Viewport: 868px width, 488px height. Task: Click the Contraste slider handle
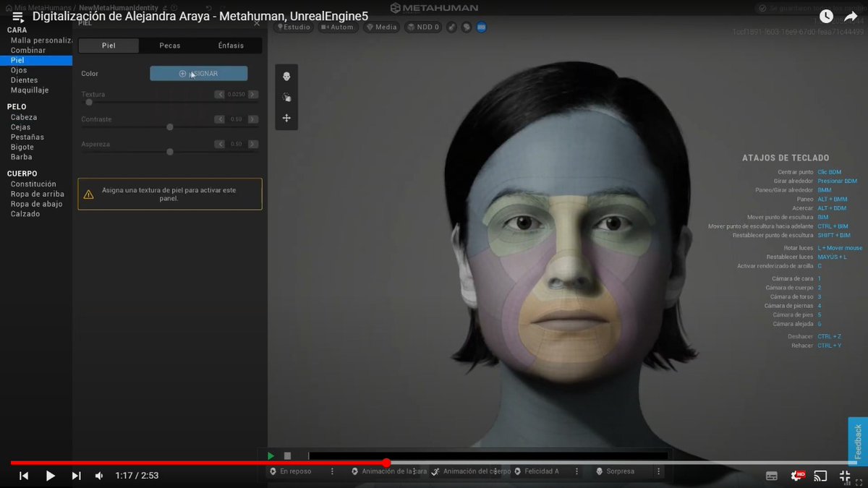click(x=170, y=127)
